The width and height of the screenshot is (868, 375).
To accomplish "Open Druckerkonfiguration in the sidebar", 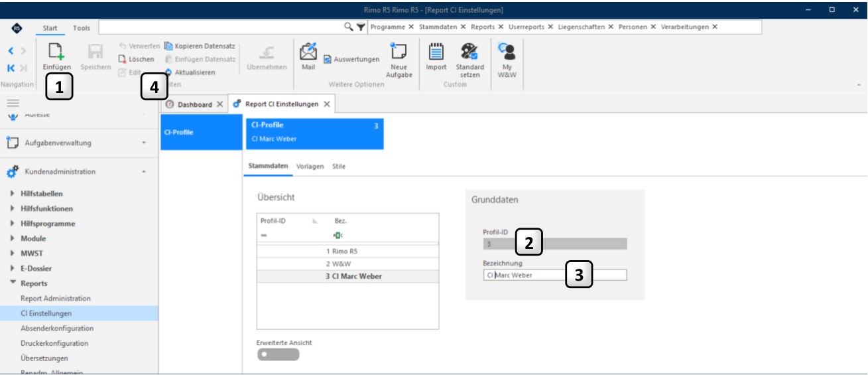I will point(54,343).
